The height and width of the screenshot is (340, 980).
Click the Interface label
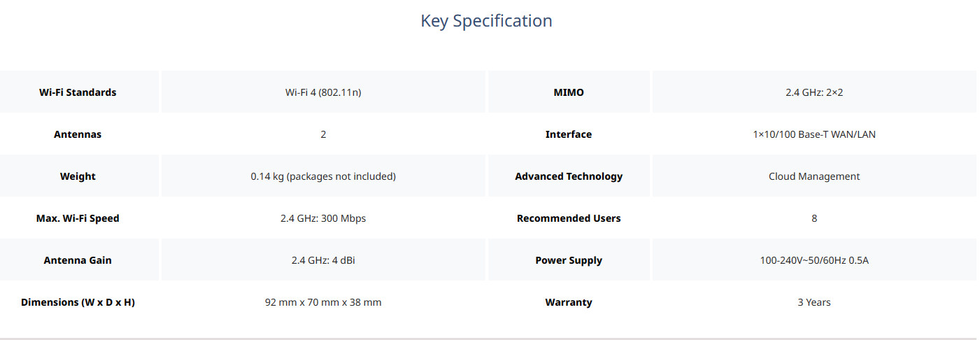click(x=569, y=134)
